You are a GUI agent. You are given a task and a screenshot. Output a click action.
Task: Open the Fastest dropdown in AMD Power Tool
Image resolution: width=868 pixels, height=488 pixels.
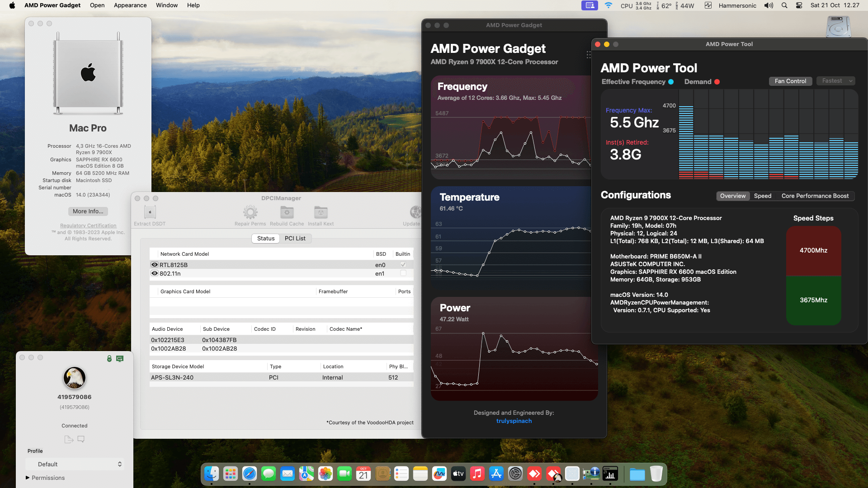tap(835, 81)
